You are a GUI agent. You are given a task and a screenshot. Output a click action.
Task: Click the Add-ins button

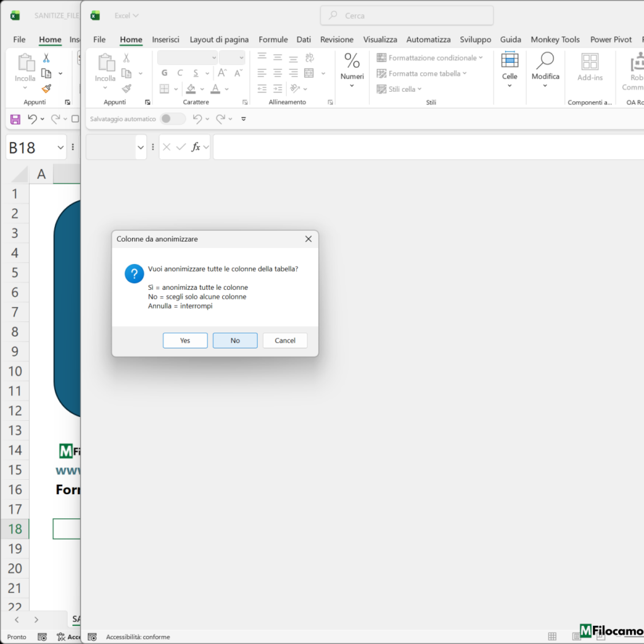590,68
